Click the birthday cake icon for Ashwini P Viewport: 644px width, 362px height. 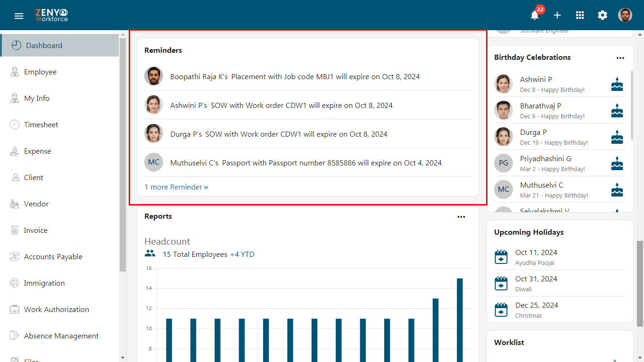pyautogui.click(x=617, y=84)
